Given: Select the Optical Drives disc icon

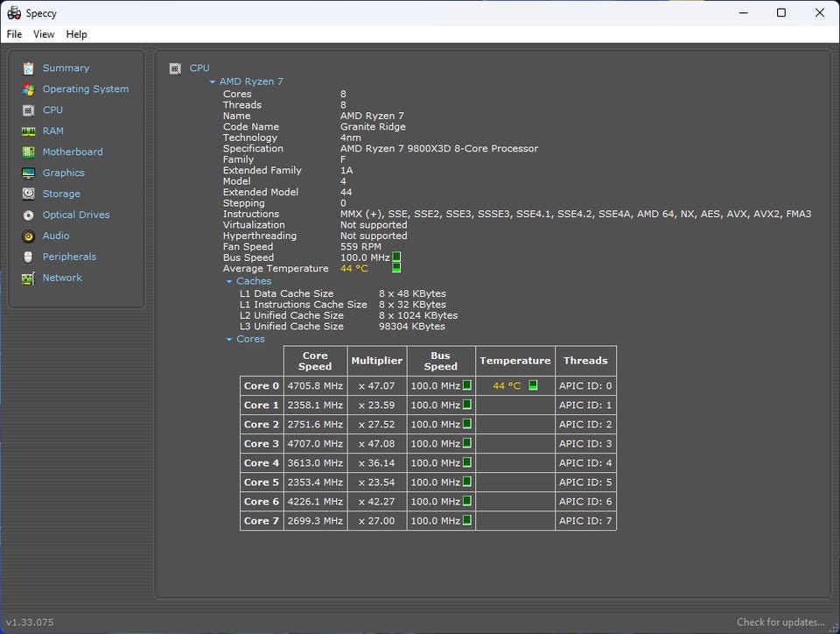Looking at the screenshot, I should tap(29, 215).
